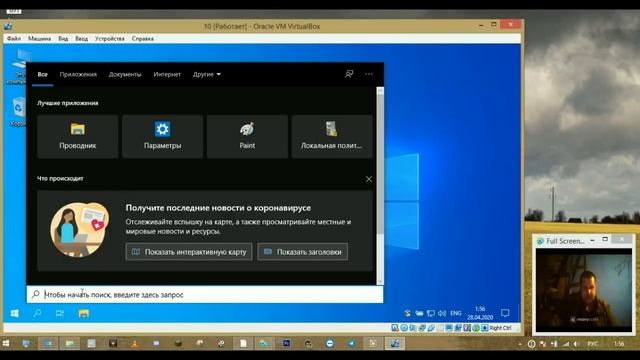Dismiss the Что происходит section
This screenshot has width=640, height=360.
tap(369, 179)
